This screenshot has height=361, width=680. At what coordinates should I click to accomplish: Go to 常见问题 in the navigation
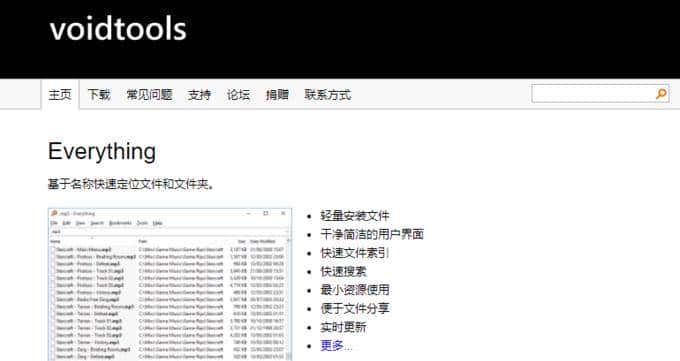click(x=150, y=95)
